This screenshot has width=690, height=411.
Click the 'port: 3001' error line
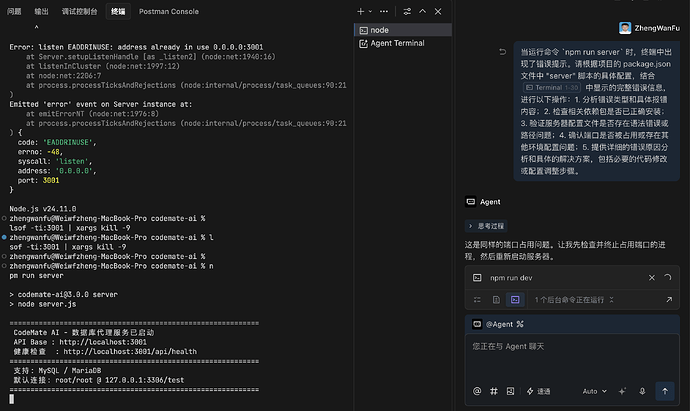tap(38, 180)
